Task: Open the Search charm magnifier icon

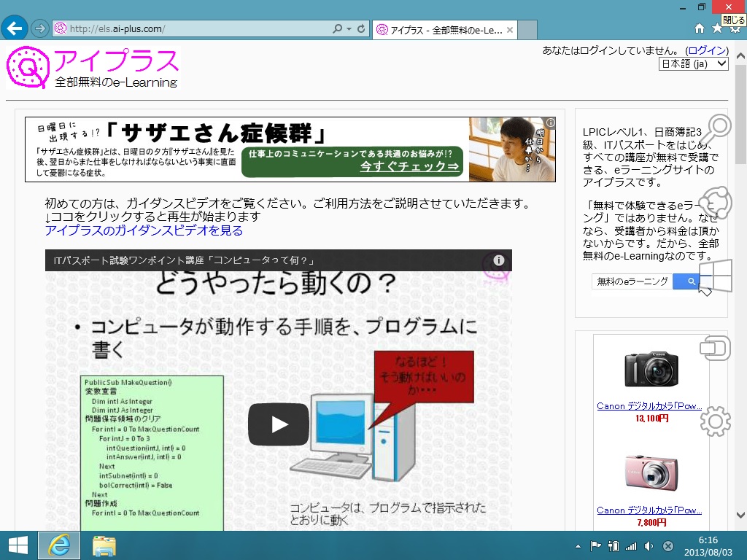Action: pos(716,128)
